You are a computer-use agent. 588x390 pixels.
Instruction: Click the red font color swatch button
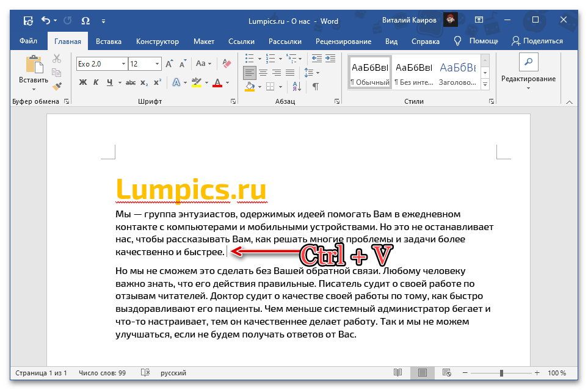(216, 82)
